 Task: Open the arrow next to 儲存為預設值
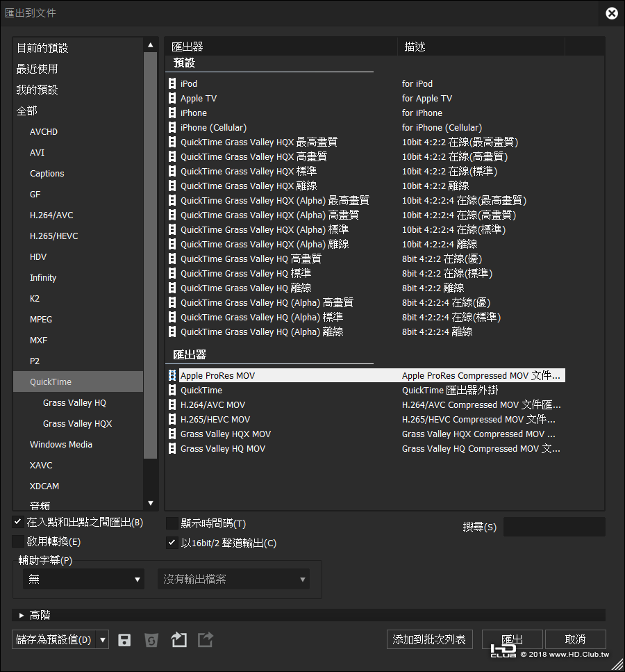[x=103, y=640]
